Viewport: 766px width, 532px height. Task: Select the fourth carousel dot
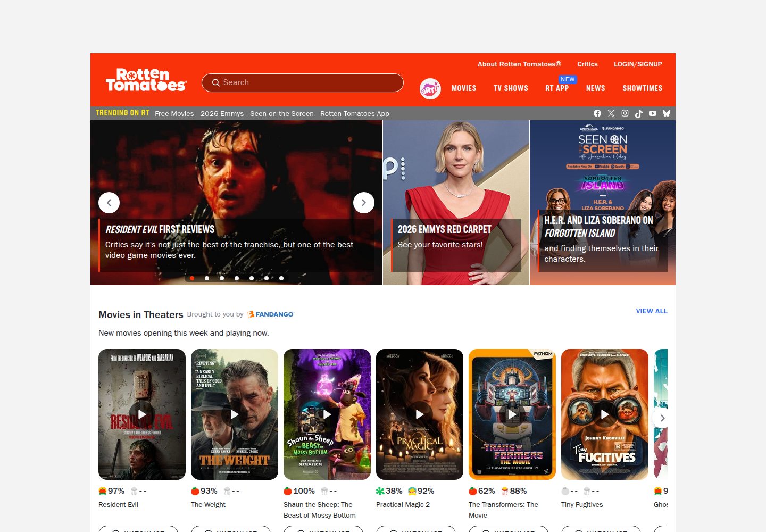237,278
